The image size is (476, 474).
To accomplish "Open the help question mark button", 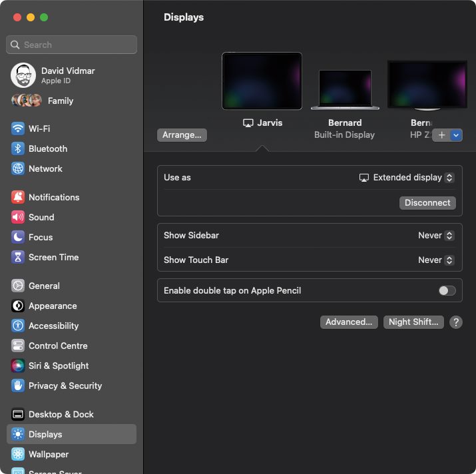I will (456, 322).
